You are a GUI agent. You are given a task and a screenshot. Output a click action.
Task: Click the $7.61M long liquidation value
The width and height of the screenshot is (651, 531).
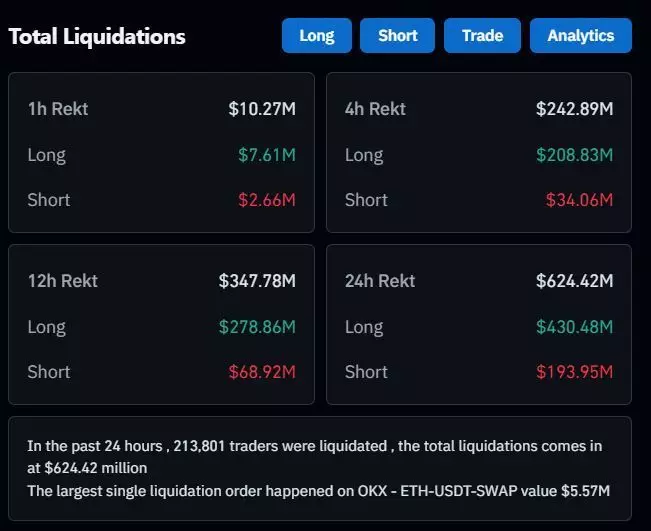pos(267,154)
